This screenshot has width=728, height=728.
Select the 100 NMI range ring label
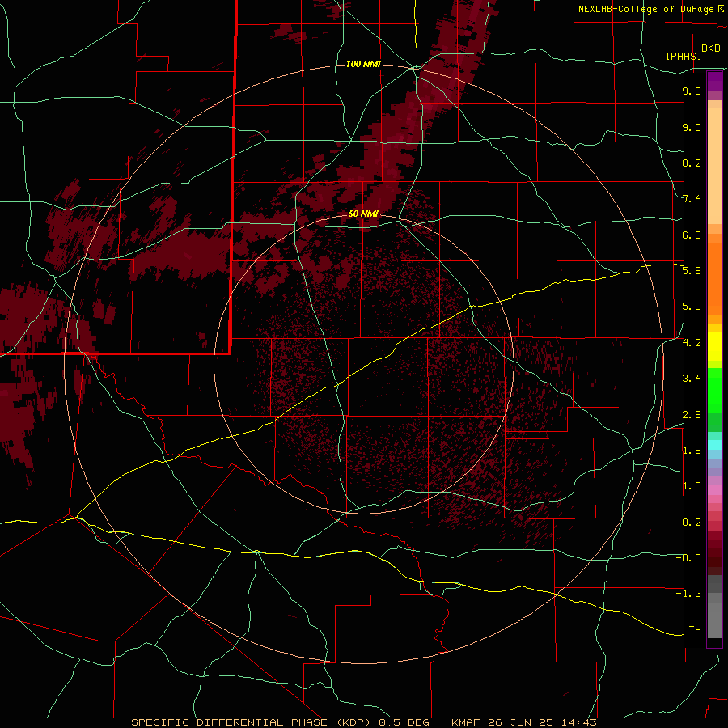tap(363, 64)
